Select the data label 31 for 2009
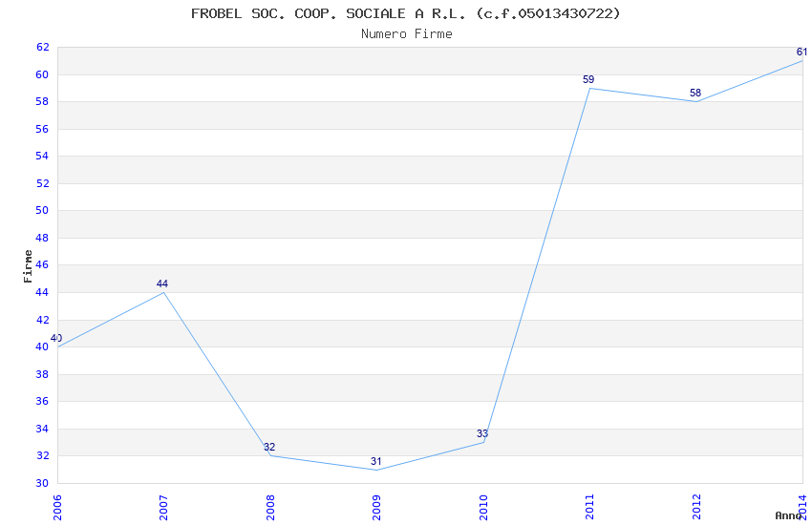 376,461
